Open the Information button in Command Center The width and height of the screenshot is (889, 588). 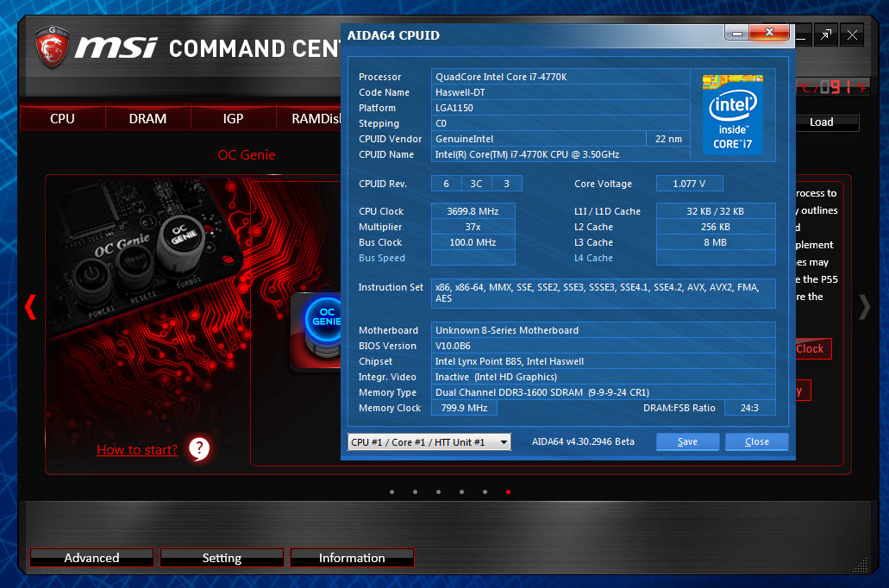(352, 558)
